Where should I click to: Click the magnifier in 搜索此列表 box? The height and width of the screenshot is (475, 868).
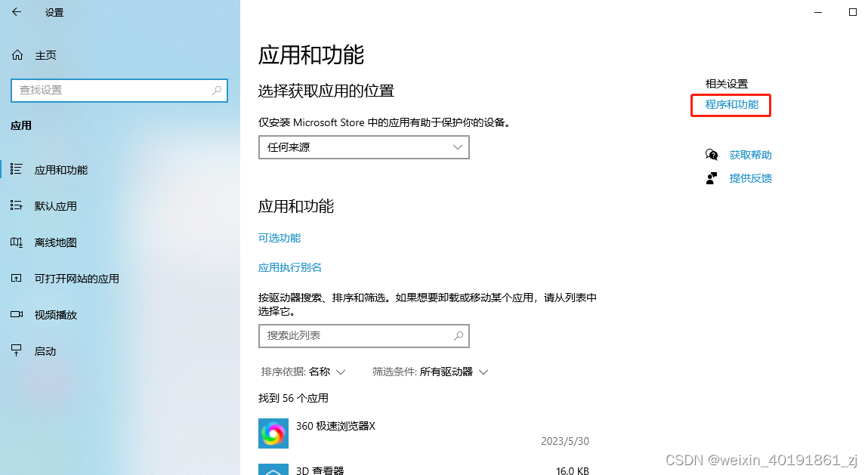459,335
